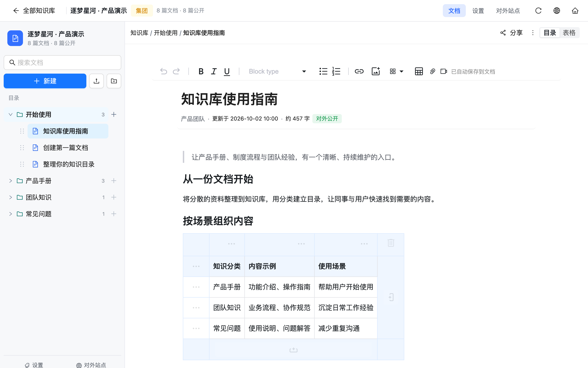Select 知识库使用指南 in the tree
588x368 pixels.
pos(68,131)
